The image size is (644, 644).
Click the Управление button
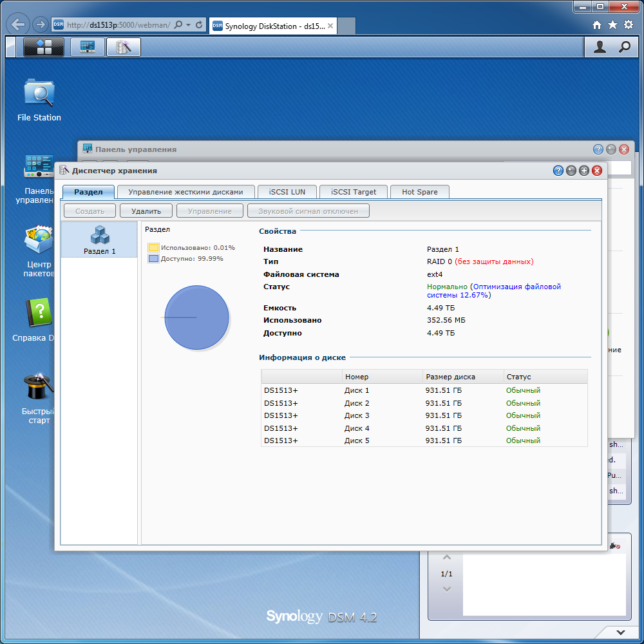click(210, 211)
